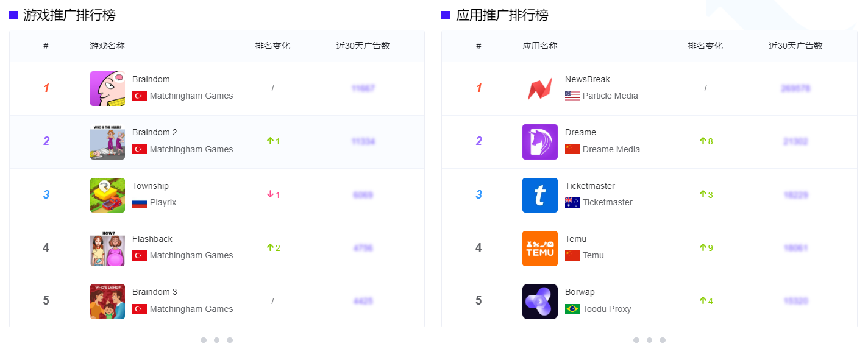Select the first pagination dot under apps ranking
This screenshot has height=346, width=868.
tap(636, 340)
